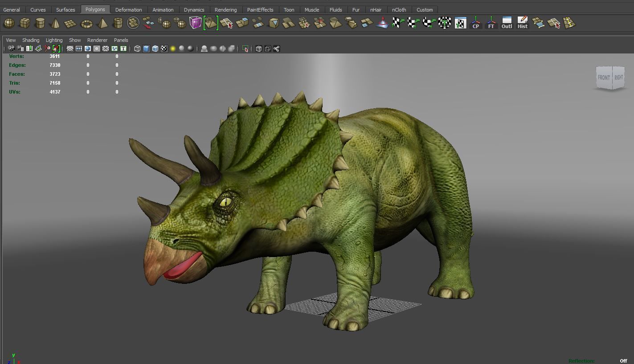This screenshot has height=364, width=634.
Task: Click the camera icon in panel toolbar
Action: [x=11, y=49]
